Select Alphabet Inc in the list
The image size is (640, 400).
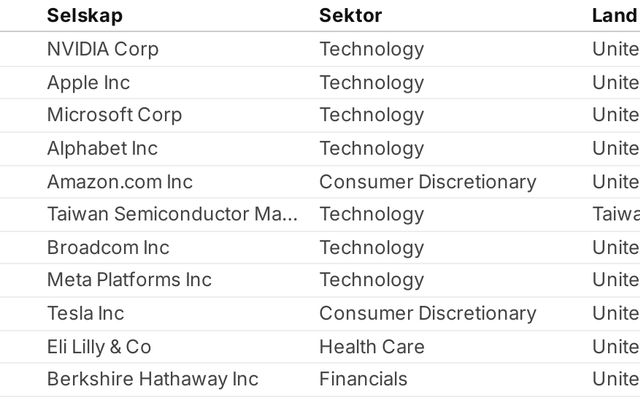pos(102,148)
